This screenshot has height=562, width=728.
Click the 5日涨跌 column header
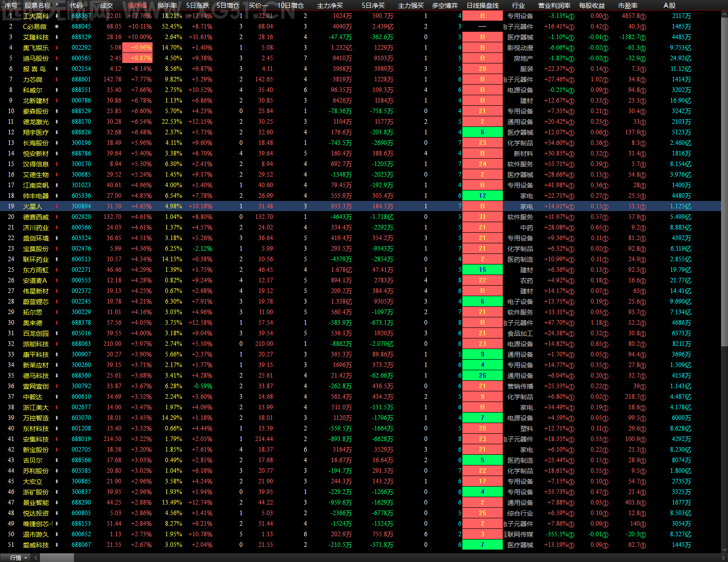pos(198,6)
